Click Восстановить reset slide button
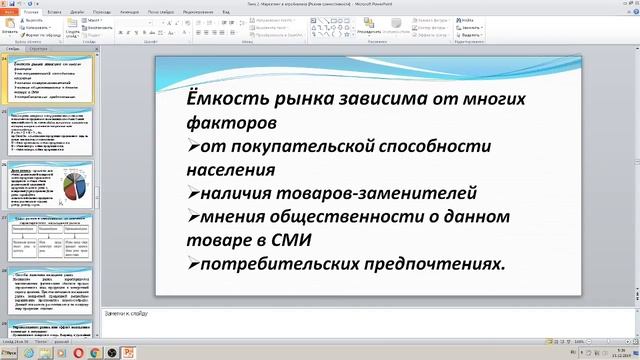 tap(97, 28)
